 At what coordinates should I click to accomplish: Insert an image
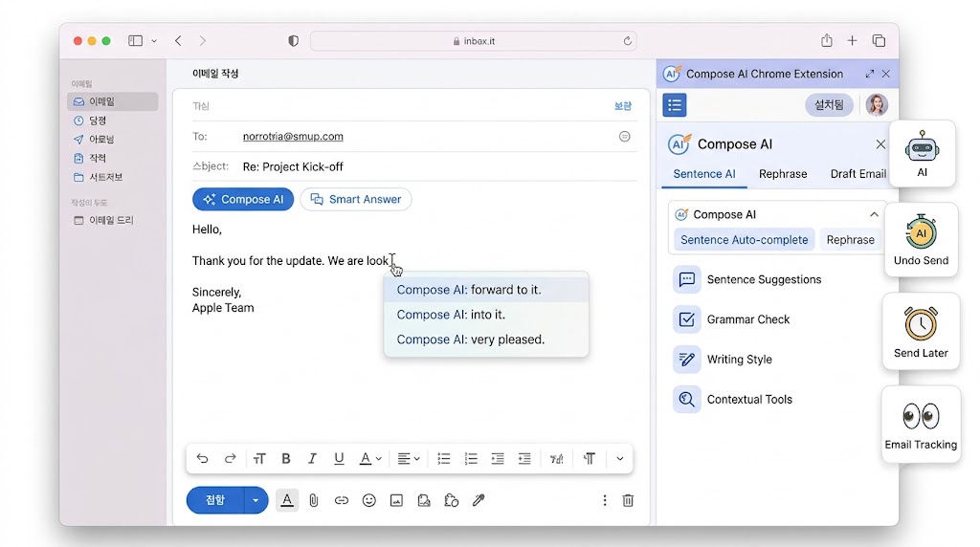point(396,500)
